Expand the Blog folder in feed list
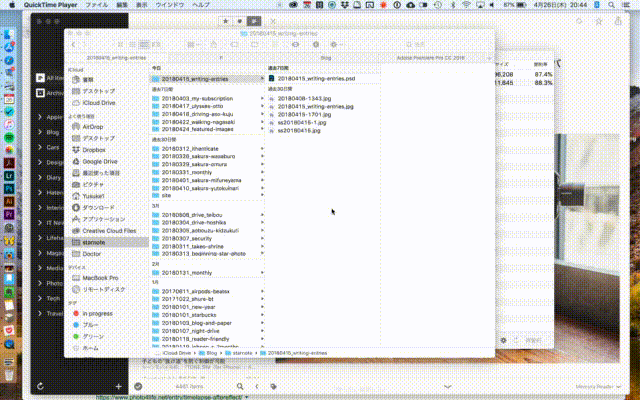The image size is (640, 400). [38, 130]
